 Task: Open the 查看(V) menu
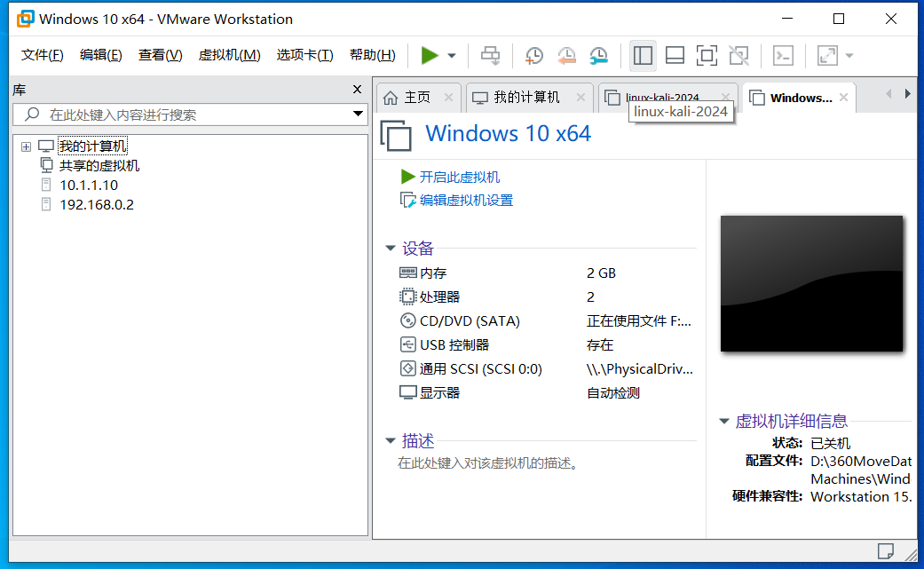point(161,55)
